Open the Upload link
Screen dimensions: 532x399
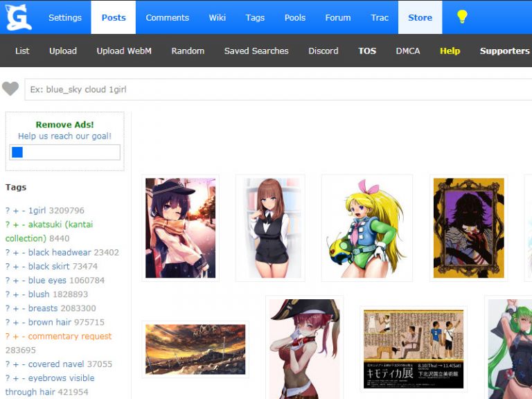pyautogui.click(x=63, y=51)
